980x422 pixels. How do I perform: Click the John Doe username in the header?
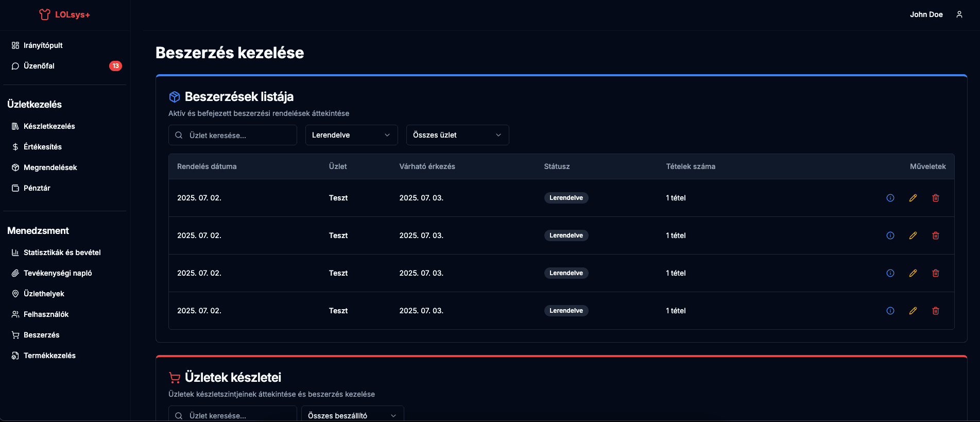click(x=926, y=14)
